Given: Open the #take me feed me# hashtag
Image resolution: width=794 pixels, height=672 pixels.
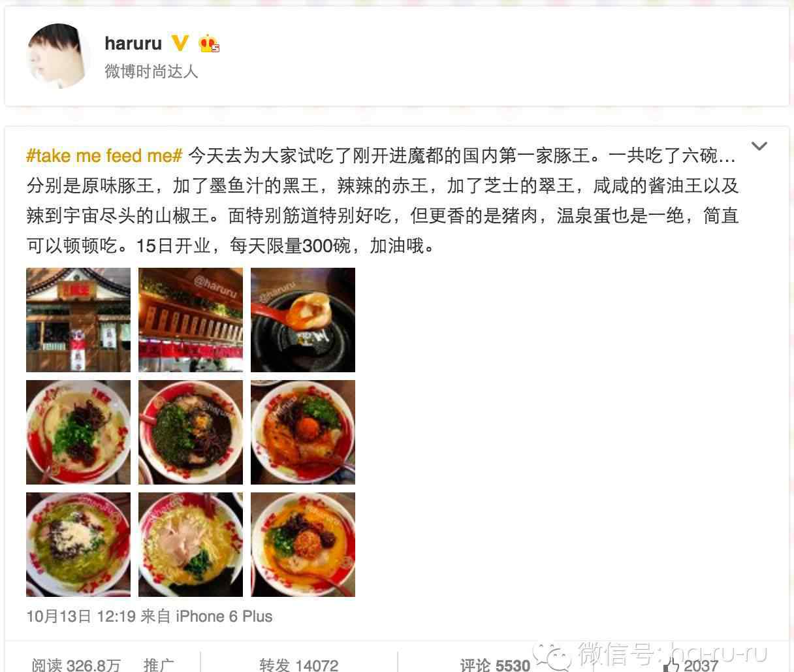Looking at the screenshot, I should pos(104,155).
